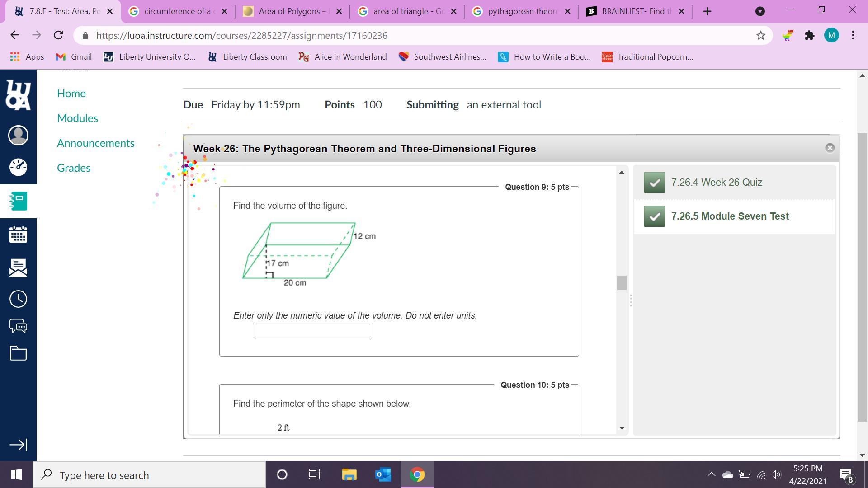Open the Chrome extensions puzzle icon
868x488 pixels.
(809, 35)
